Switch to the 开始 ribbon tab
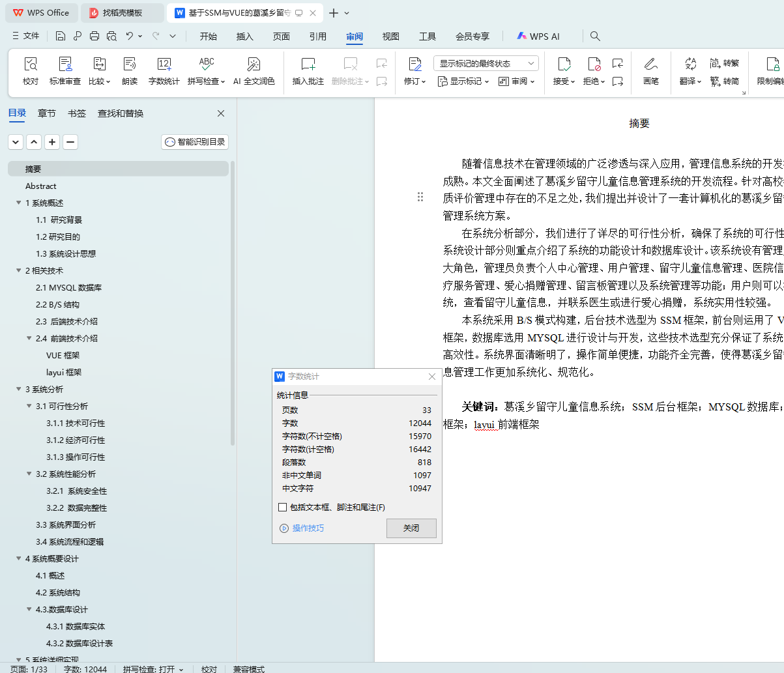Image resolution: width=784 pixels, height=673 pixels. click(209, 36)
